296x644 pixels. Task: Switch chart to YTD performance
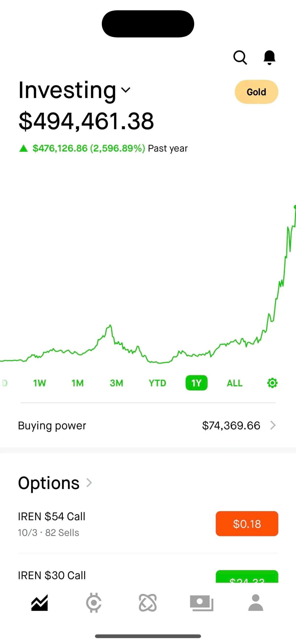click(157, 383)
